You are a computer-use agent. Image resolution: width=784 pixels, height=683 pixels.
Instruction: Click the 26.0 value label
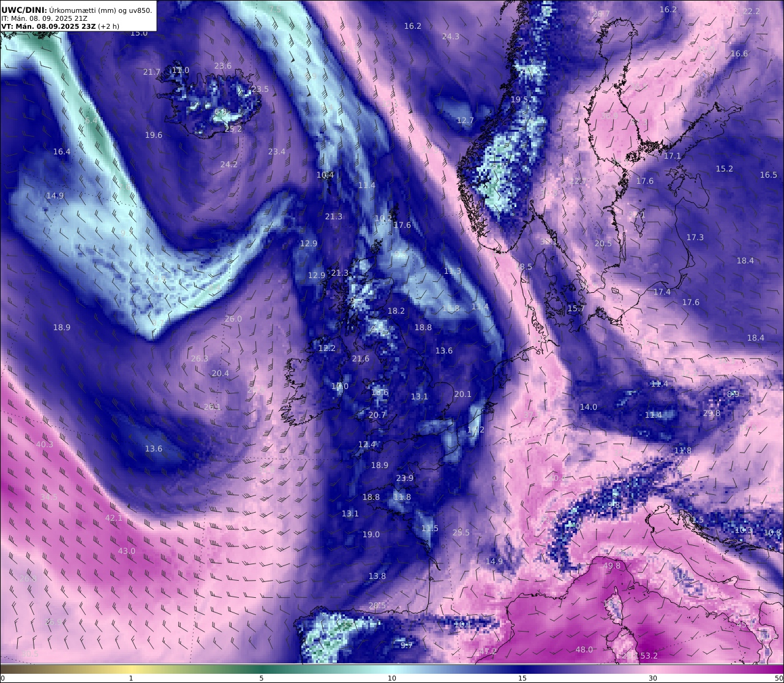pos(233,319)
